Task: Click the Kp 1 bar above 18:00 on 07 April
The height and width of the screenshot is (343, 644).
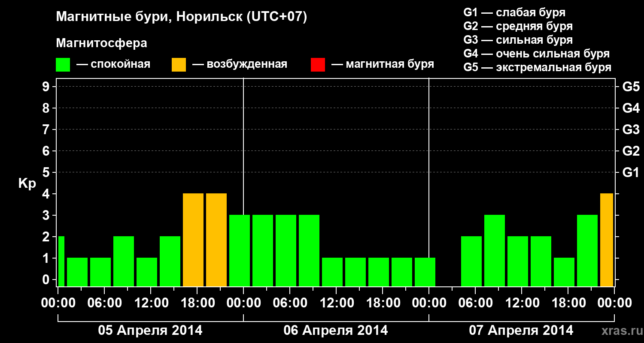Action: [x=564, y=272]
